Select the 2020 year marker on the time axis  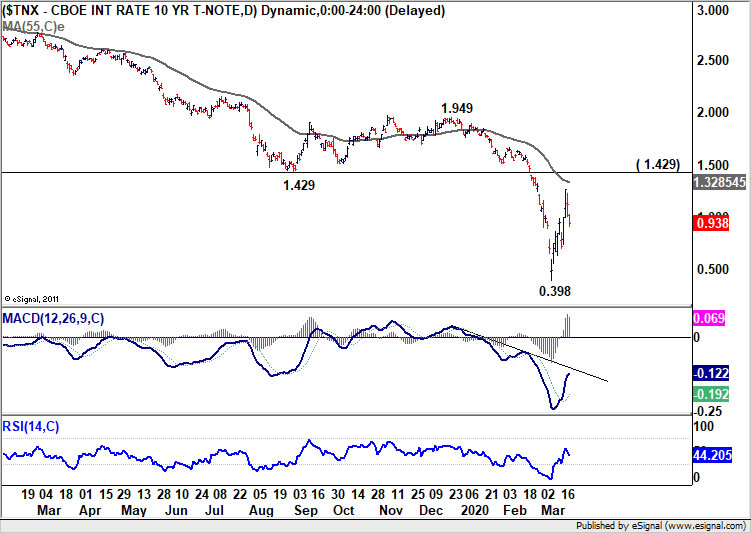point(475,510)
